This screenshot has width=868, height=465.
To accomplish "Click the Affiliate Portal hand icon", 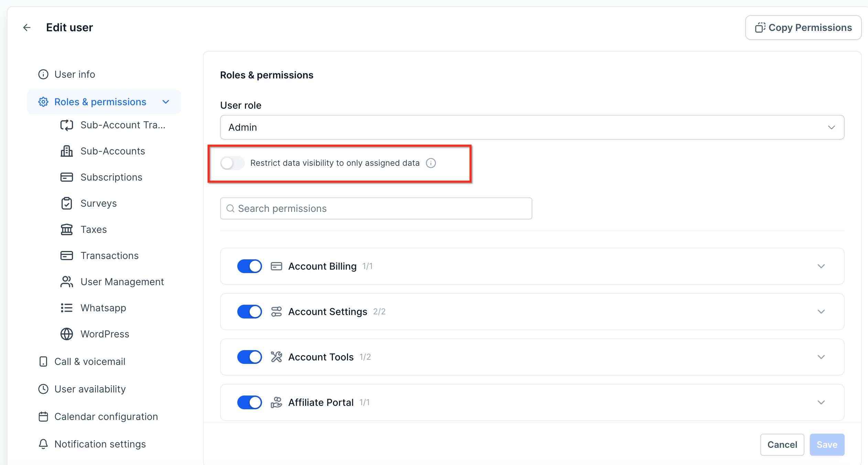I will point(276,402).
